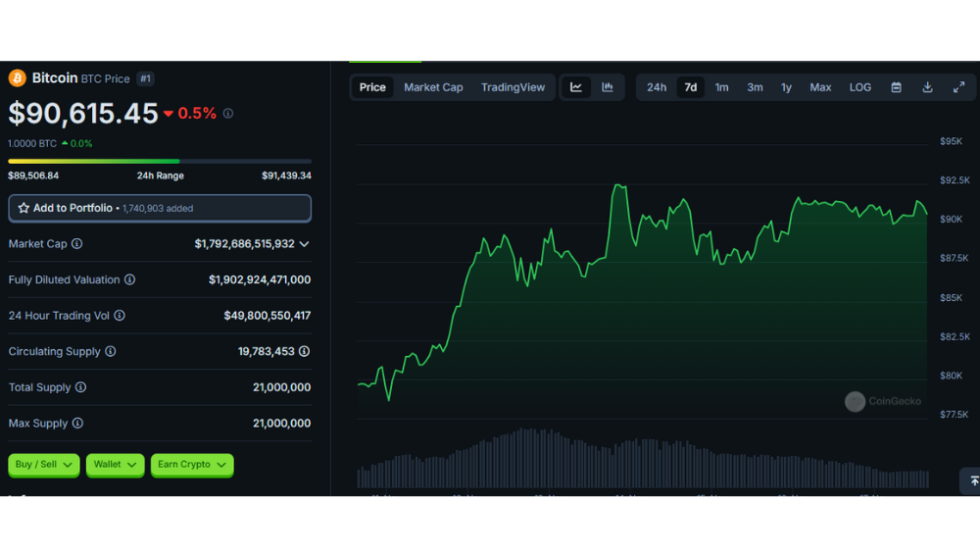980x551 pixels.
Task: Select the 1y time range
Action: [x=786, y=87]
